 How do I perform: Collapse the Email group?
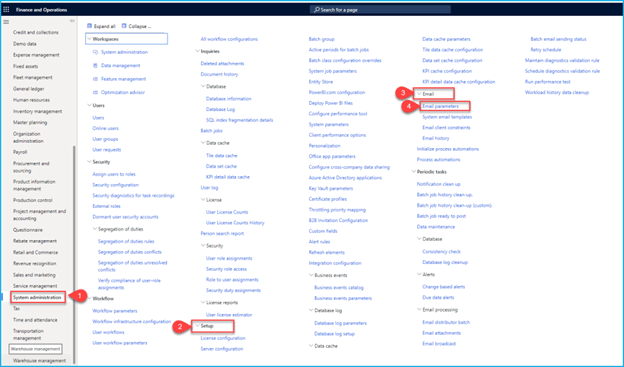point(419,94)
